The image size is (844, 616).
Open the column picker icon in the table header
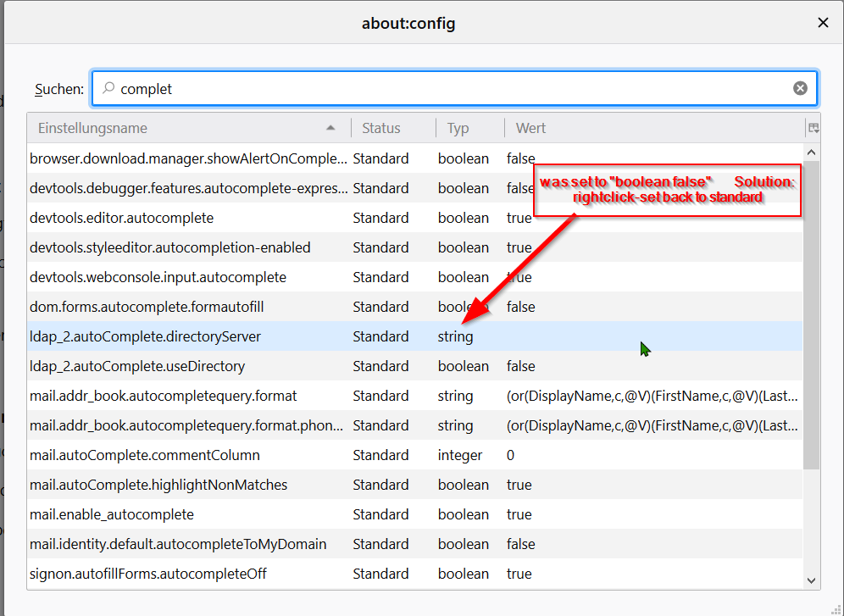(813, 128)
